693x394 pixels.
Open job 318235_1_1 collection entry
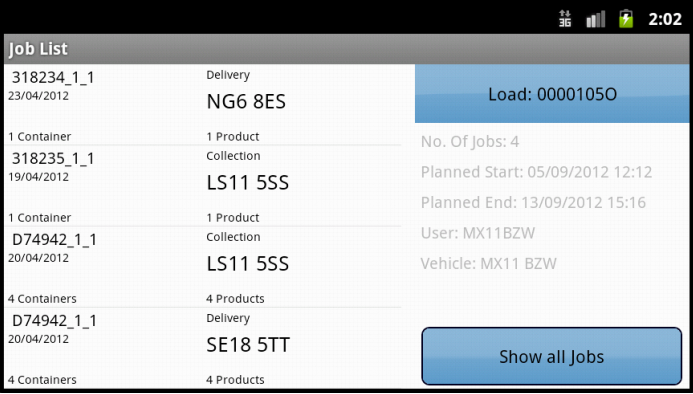click(x=203, y=186)
